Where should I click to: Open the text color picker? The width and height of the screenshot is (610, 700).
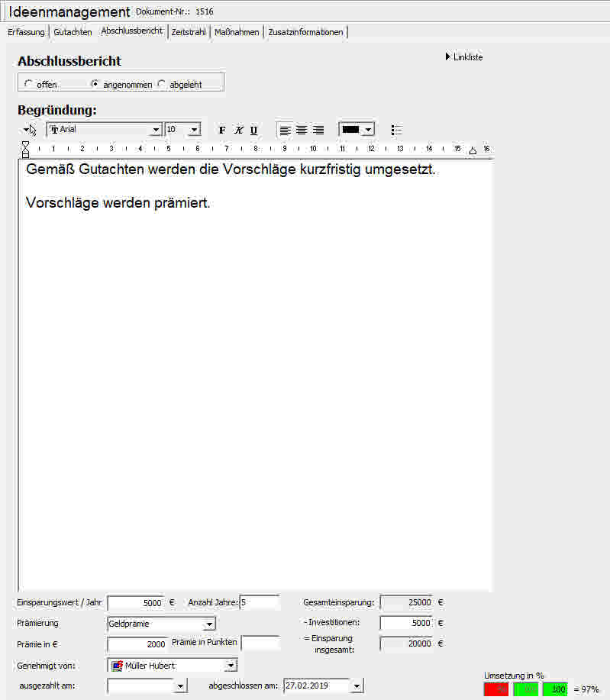[x=368, y=130]
